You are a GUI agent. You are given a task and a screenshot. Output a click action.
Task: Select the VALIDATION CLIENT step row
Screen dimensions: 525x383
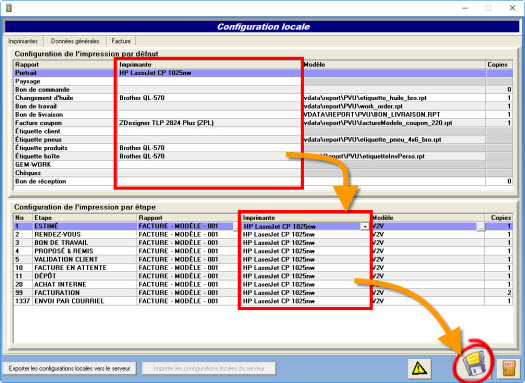click(263, 259)
